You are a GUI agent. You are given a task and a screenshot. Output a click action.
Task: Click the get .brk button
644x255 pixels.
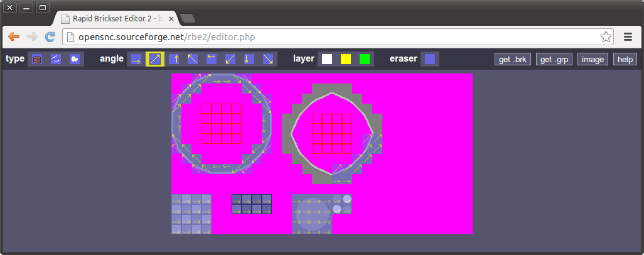(513, 59)
